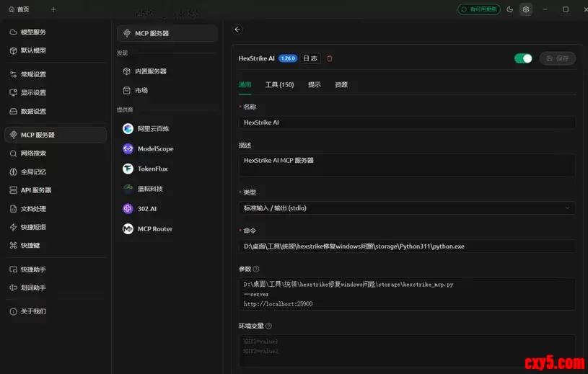This screenshot has height=374, width=588.
Task: Select MCP 服务器 header in middle panel
Action: point(167,33)
